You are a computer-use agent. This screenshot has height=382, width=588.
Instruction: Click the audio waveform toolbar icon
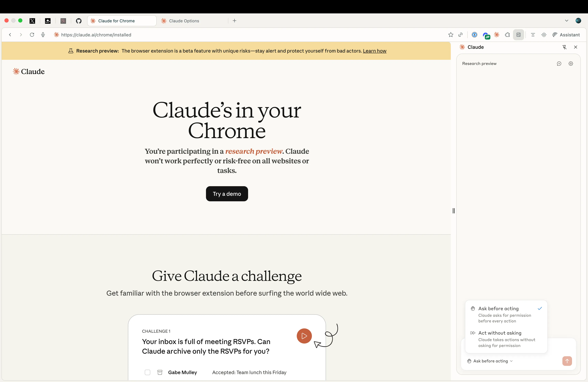pyautogui.click(x=544, y=35)
